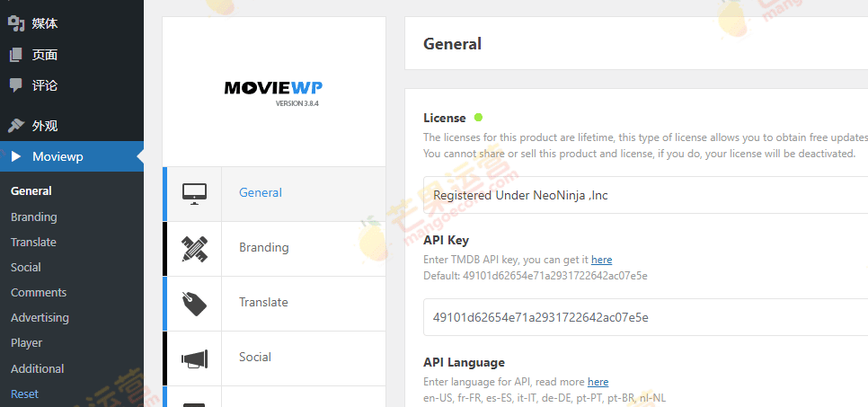The width and height of the screenshot is (868, 407).
Task: Click Reset in the sidebar submenu
Action: (x=24, y=394)
